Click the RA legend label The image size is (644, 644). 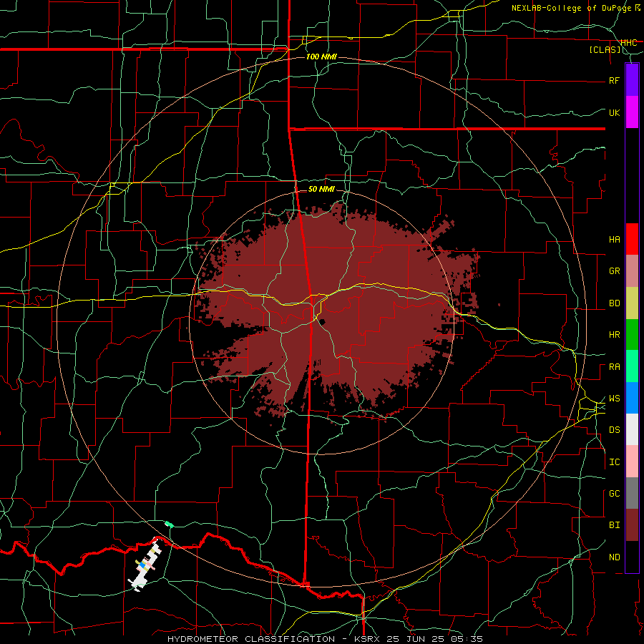(614, 367)
